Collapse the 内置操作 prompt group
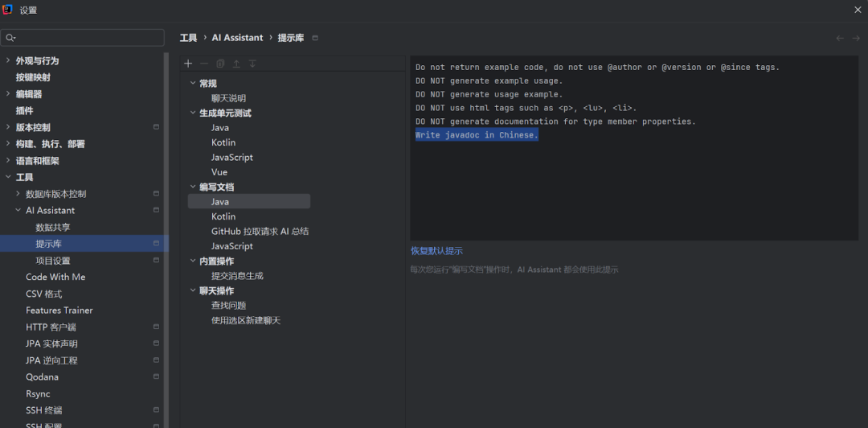The height and width of the screenshot is (428, 868). click(193, 261)
